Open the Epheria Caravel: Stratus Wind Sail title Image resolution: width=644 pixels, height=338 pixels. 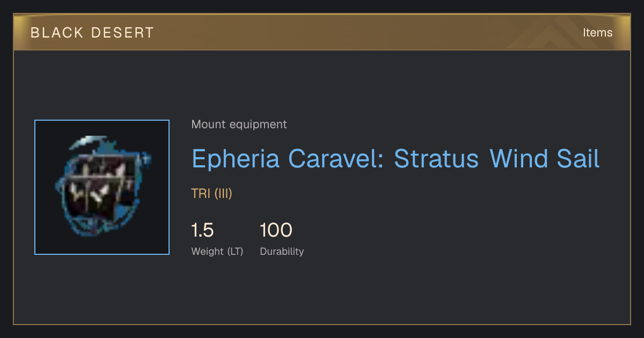pyautogui.click(x=396, y=159)
